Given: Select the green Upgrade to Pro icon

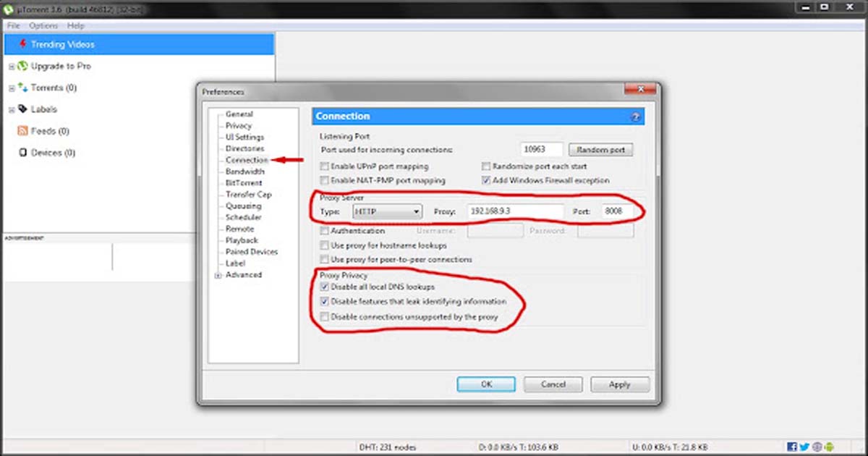Looking at the screenshot, I should click(x=22, y=66).
